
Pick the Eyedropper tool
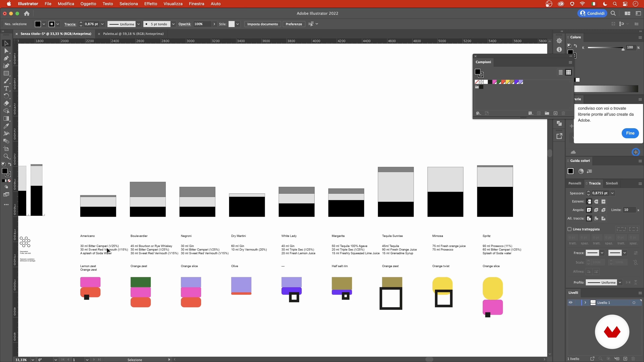point(6,126)
